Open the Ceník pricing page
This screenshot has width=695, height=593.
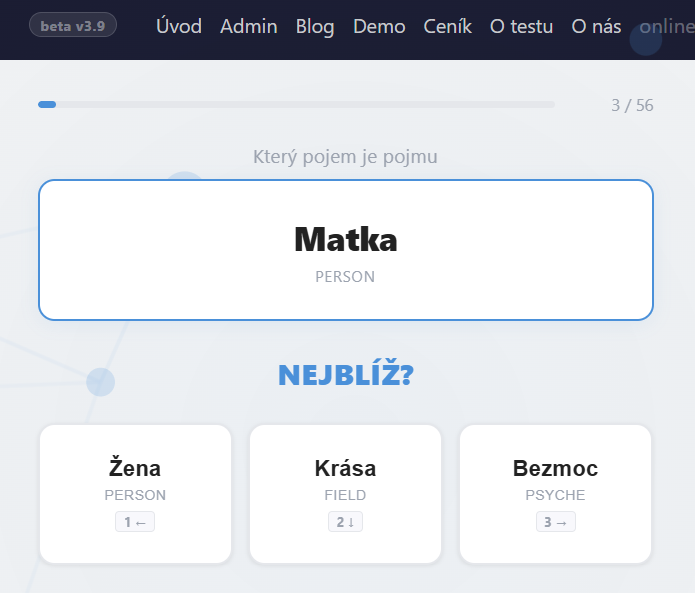click(x=447, y=27)
